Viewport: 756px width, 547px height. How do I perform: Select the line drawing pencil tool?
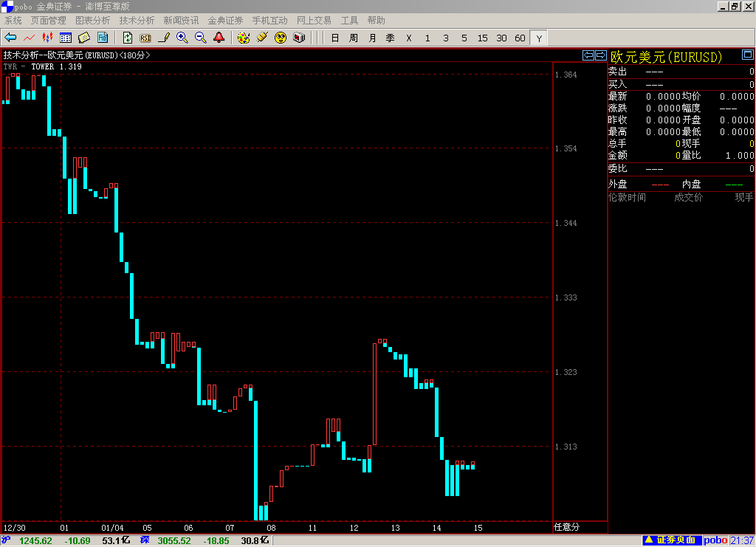164,38
